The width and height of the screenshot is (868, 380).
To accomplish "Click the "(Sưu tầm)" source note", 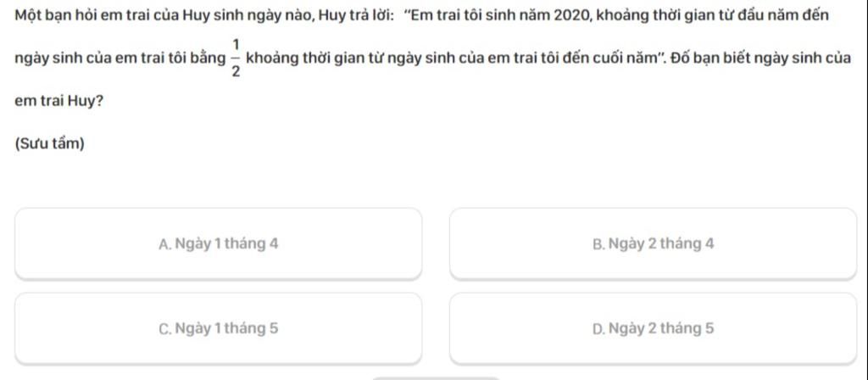I will pos(50,144).
